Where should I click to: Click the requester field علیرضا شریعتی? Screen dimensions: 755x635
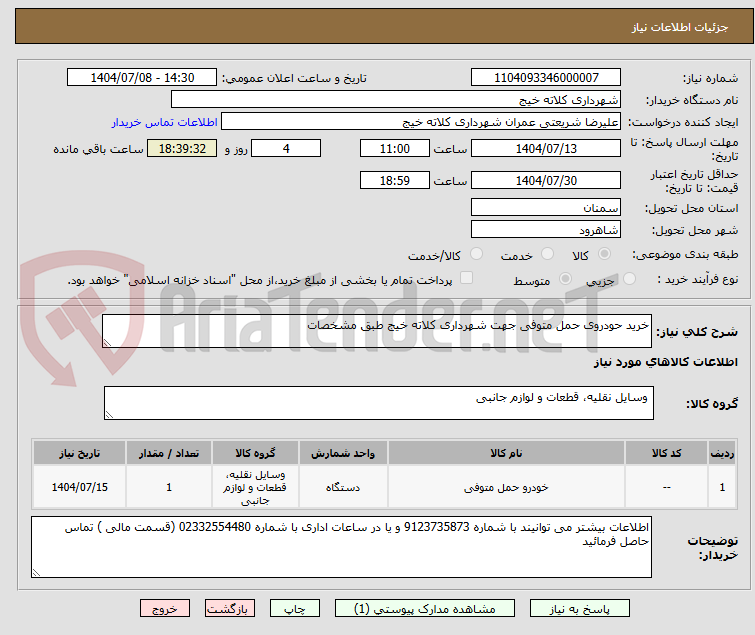421,122
